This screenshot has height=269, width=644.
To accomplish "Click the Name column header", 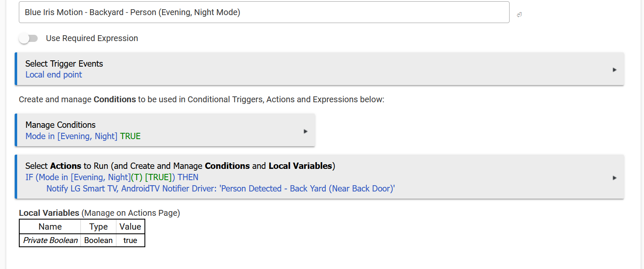I will pos(50,227).
